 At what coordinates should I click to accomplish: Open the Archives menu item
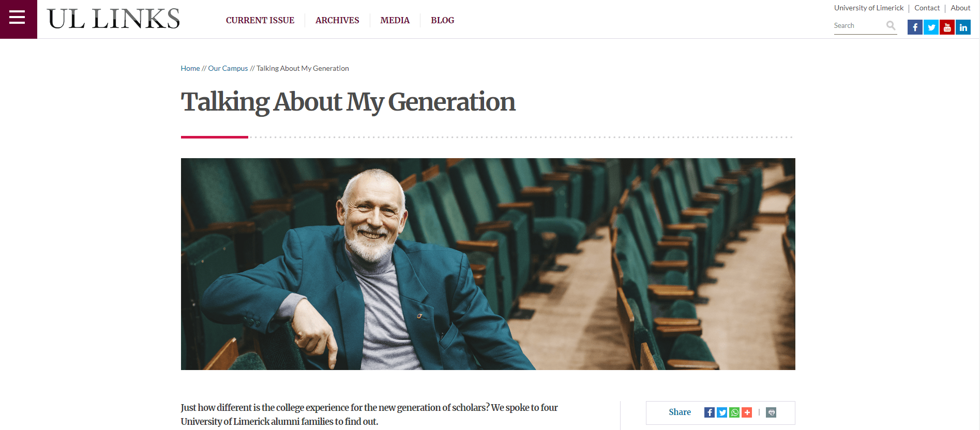337,20
